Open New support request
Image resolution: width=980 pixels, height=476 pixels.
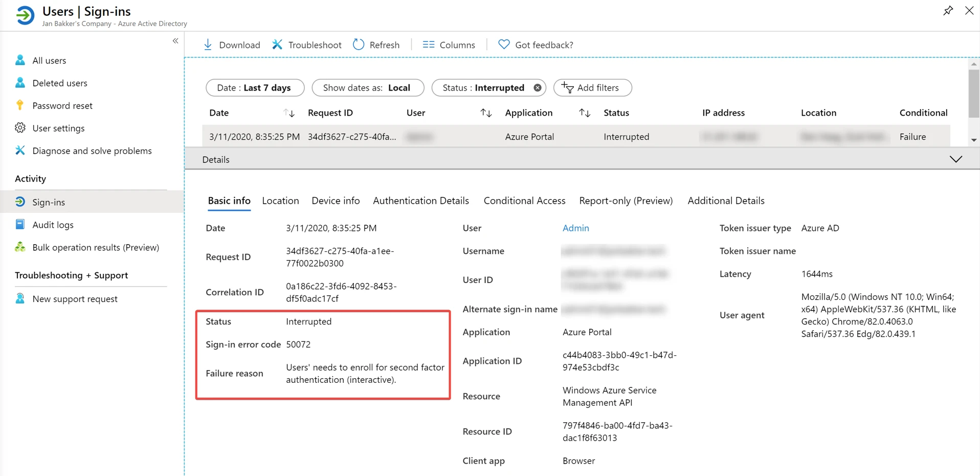tap(75, 298)
